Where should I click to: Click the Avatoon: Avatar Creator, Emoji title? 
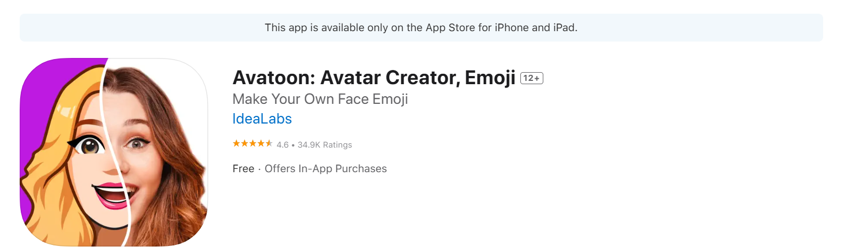click(x=374, y=78)
